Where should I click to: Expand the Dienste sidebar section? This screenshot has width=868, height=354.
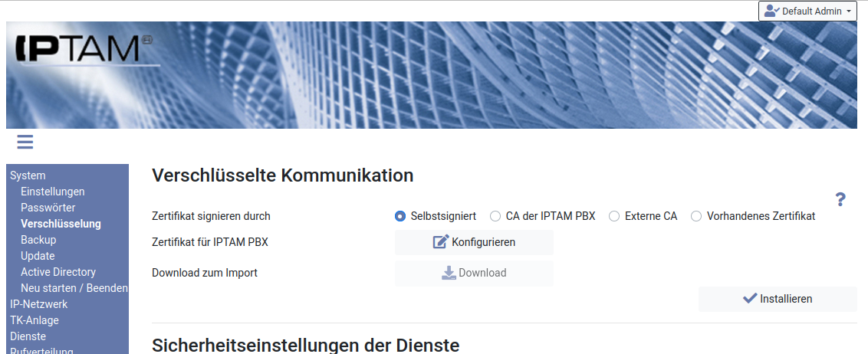coord(28,336)
